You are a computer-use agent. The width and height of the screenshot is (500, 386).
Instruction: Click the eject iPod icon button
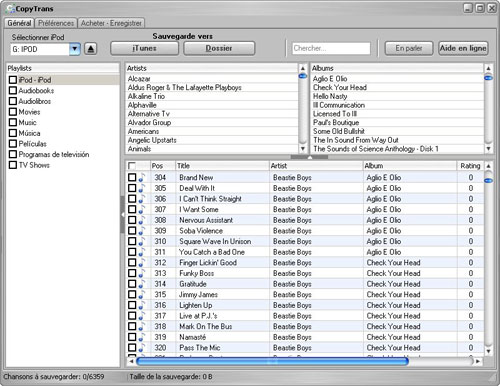tap(91, 49)
